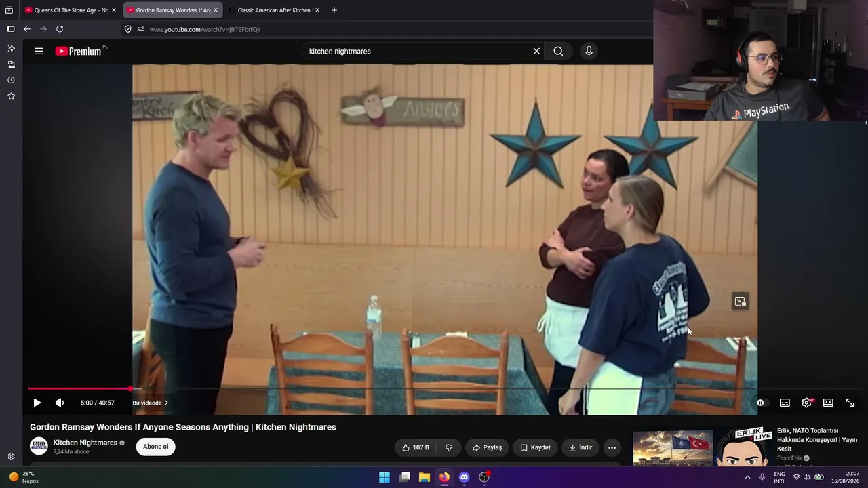The image size is (868, 488).
Task: Save the video with Kaydet button
Action: tap(535, 447)
